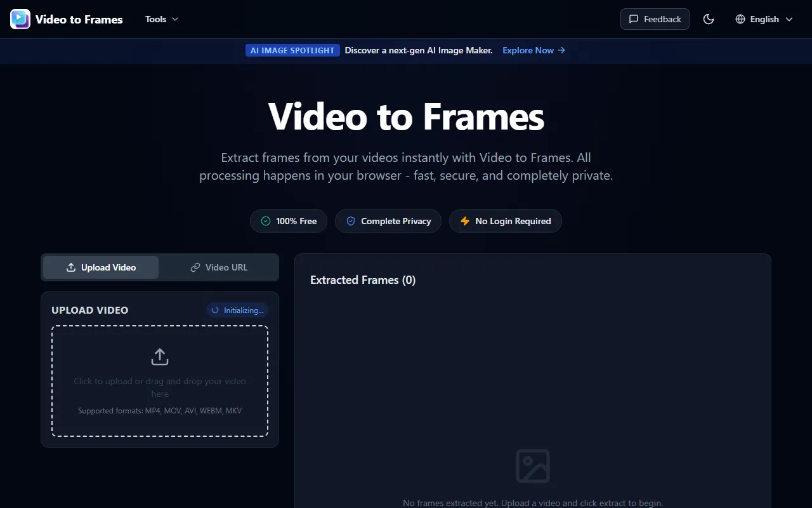Viewport: 812px width, 508px height.
Task: Click the shield icon beside Complete Privacy
Action: tap(351, 221)
